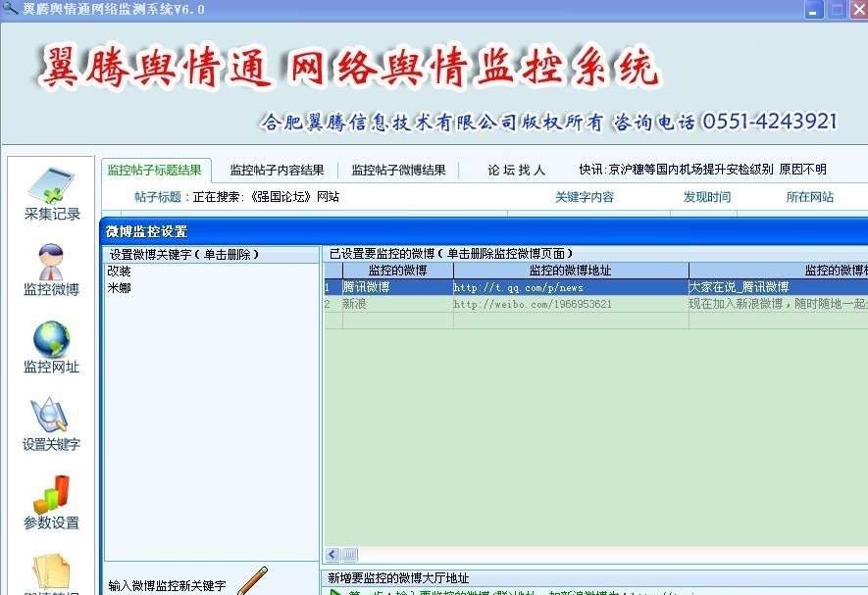Open the 监控帖子微博结果 tab

point(396,169)
